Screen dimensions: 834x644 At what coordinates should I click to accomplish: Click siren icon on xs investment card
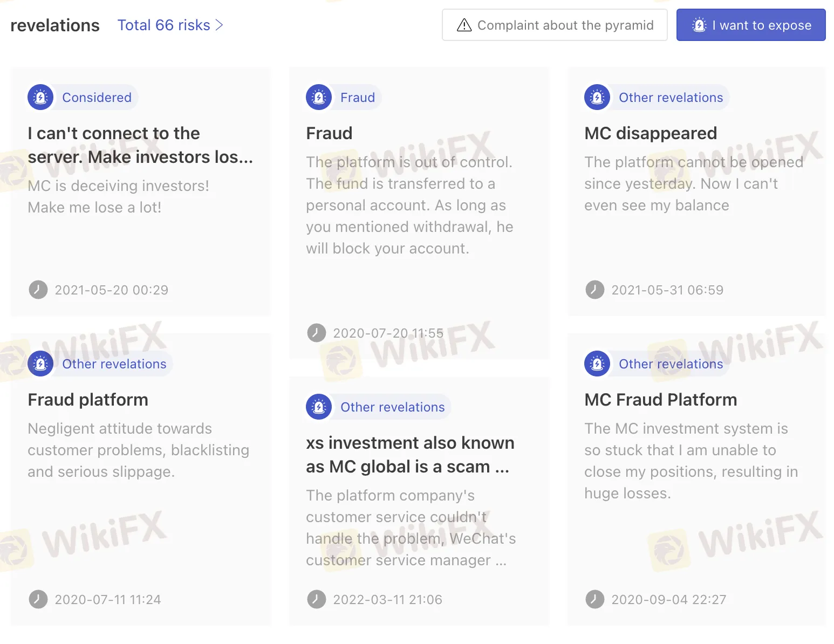point(319,407)
